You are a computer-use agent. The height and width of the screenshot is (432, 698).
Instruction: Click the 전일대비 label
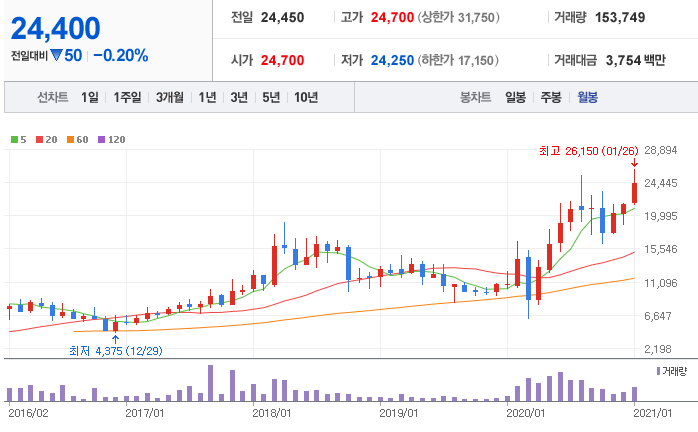click(x=29, y=56)
